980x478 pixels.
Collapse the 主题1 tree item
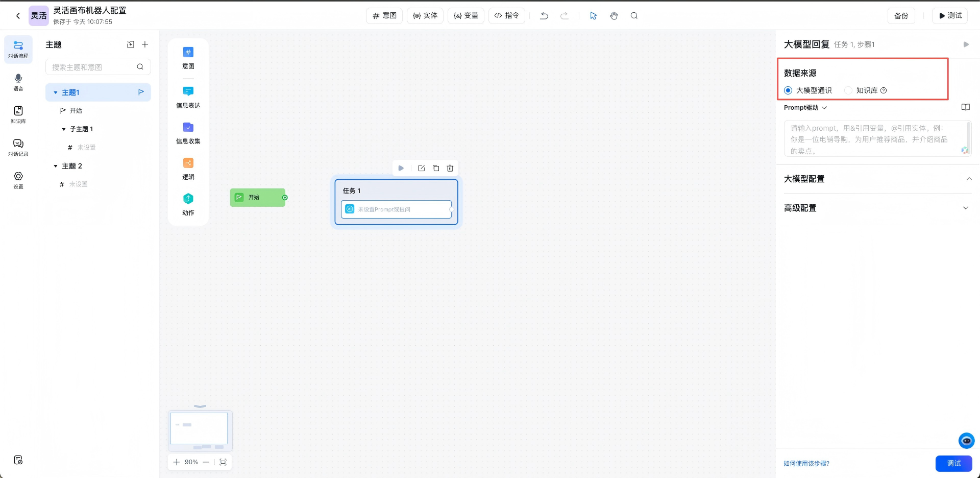(x=56, y=92)
